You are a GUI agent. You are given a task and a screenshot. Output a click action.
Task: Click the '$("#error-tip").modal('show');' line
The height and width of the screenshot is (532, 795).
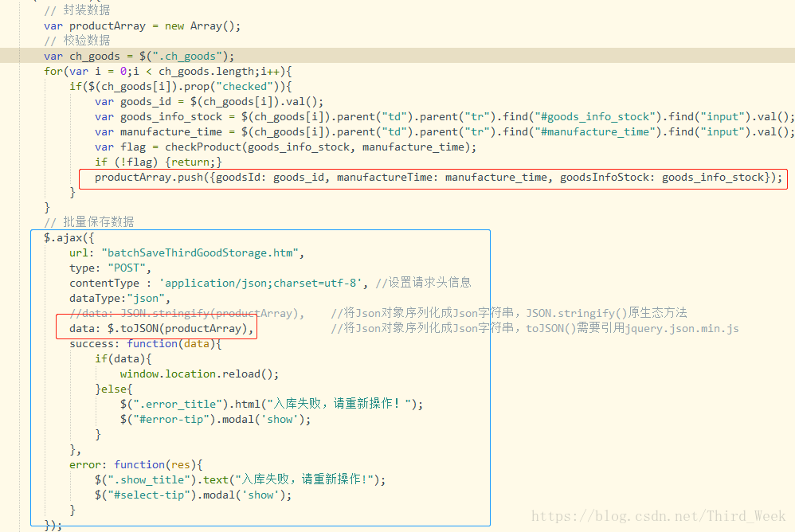pyautogui.click(x=216, y=419)
